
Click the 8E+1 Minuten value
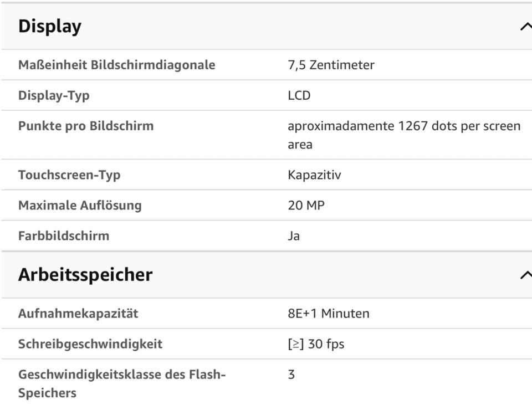pos(329,314)
